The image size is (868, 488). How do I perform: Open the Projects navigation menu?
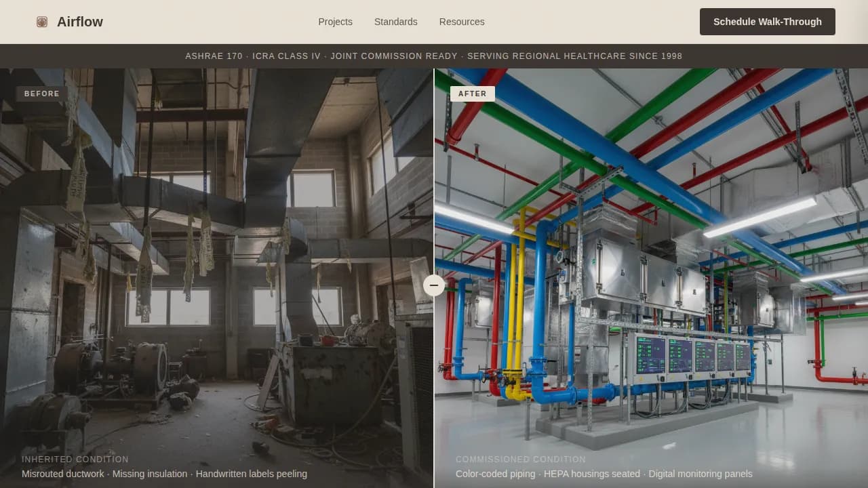tap(335, 22)
